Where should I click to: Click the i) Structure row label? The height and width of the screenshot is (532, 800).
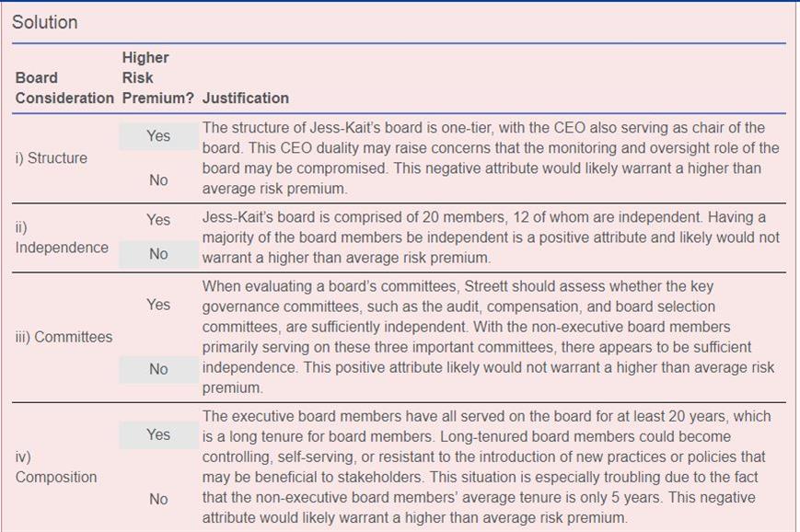click(x=51, y=158)
